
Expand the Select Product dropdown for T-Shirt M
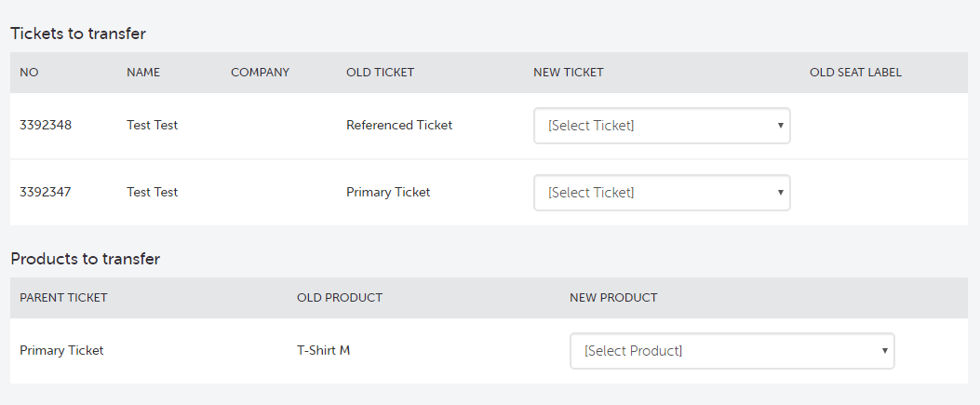coord(732,351)
